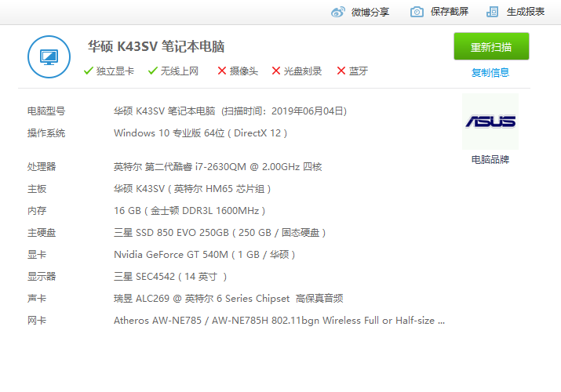Choose the 生成报表 label
This screenshot has height=392, width=561.
(x=526, y=12)
